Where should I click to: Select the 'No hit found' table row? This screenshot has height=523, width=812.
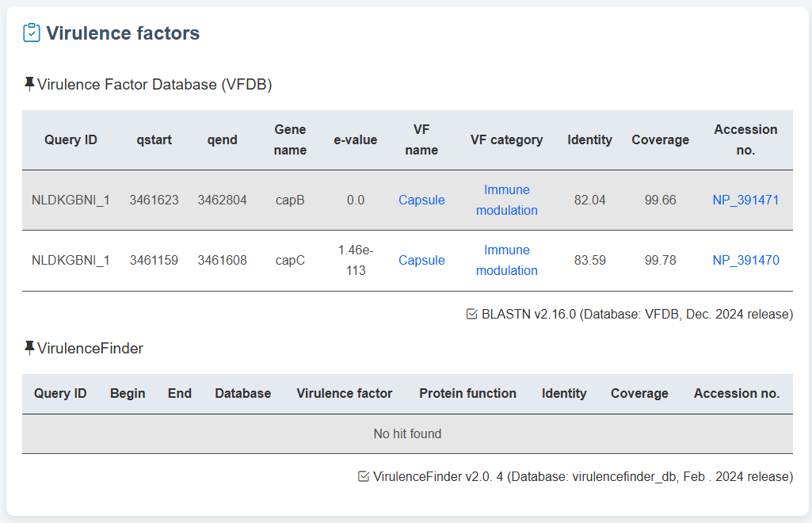coord(407,434)
